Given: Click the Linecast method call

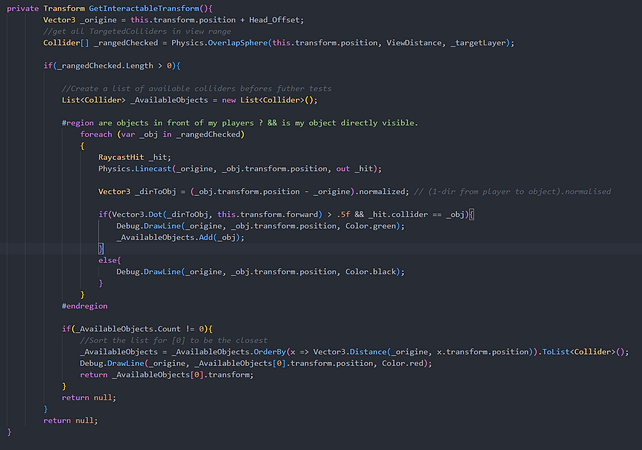Looking at the screenshot, I should 153,169.
